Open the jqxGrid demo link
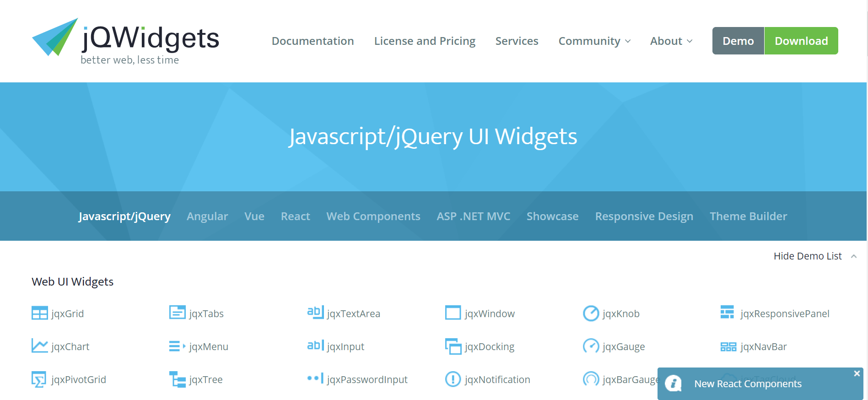Viewport: 868px width, 400px height. tap(68, 314)
